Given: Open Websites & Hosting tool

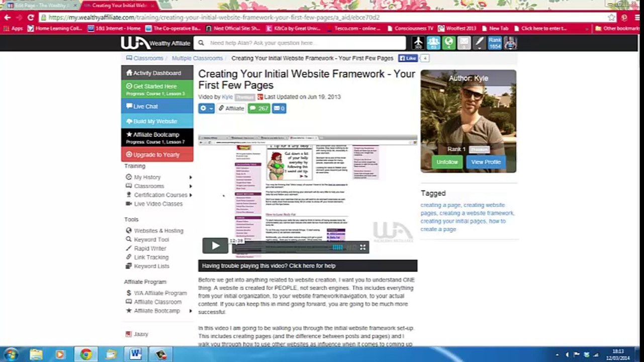Looking at the screenshot, I should [154, 231].
